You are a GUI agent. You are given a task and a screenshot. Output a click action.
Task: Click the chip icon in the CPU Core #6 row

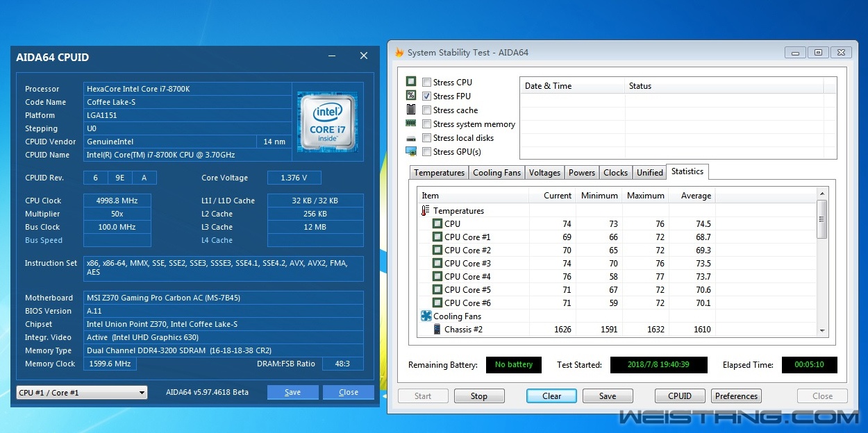click(x=437, y=303)
